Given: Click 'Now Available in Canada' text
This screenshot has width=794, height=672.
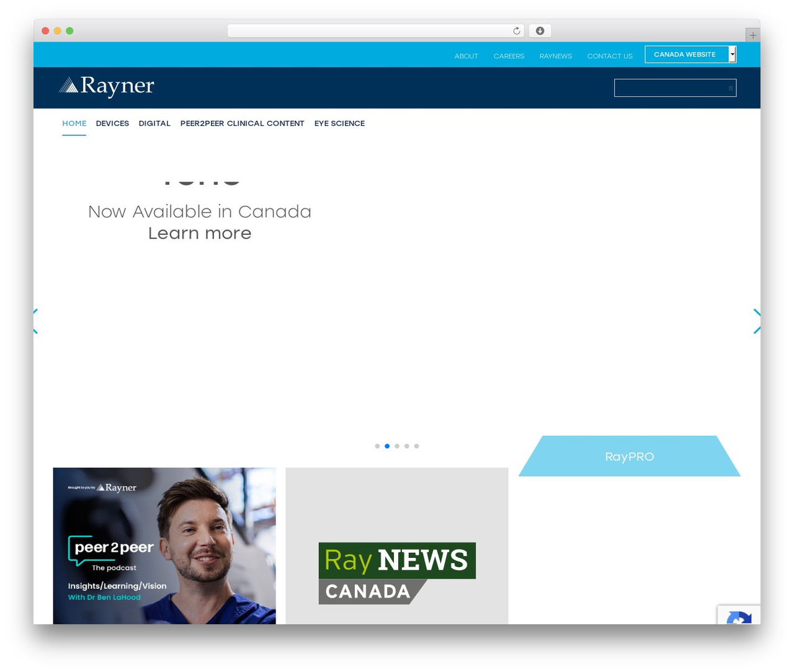Looking at the screenshot, I should coord(200,211).
